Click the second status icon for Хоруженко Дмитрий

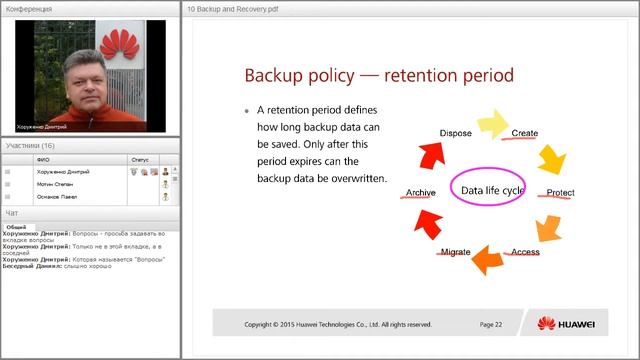[x=144, y=172]
